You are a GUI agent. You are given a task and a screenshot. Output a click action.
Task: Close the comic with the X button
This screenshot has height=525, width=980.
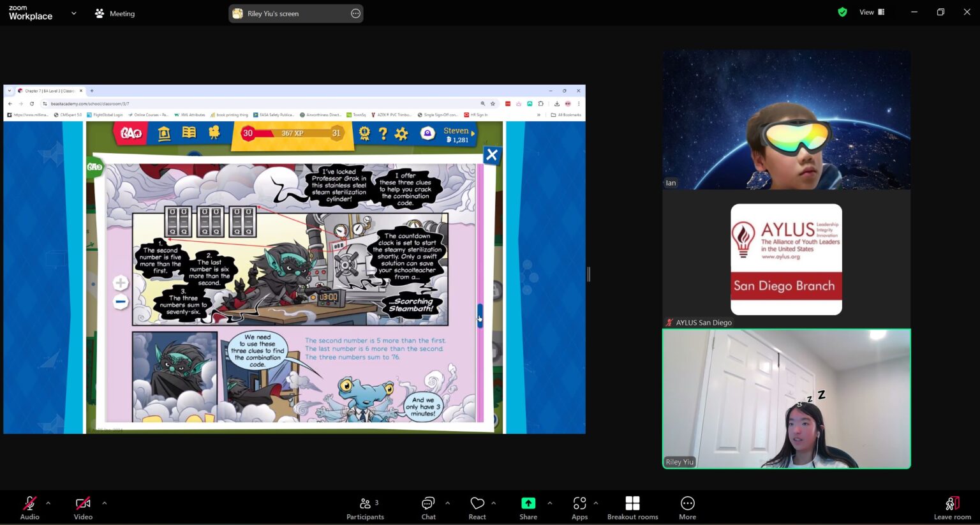(492, 155)
